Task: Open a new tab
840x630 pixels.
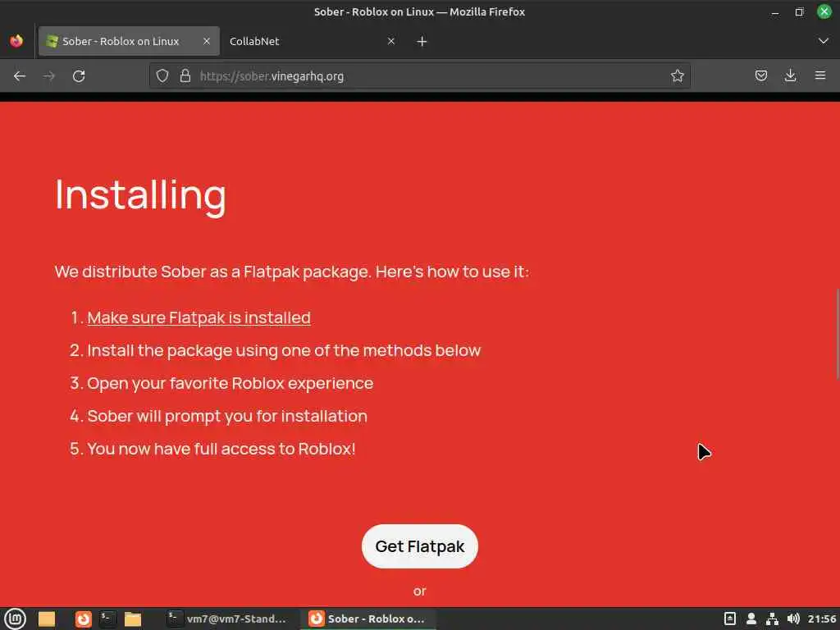Action: (x=422, y=41)
